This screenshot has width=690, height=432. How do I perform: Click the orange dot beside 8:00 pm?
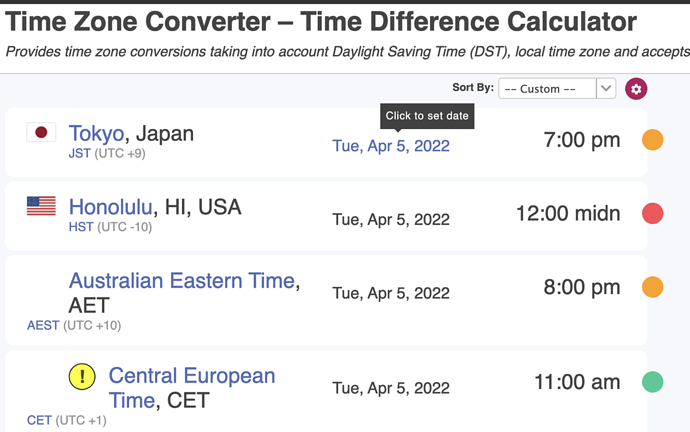652,287
